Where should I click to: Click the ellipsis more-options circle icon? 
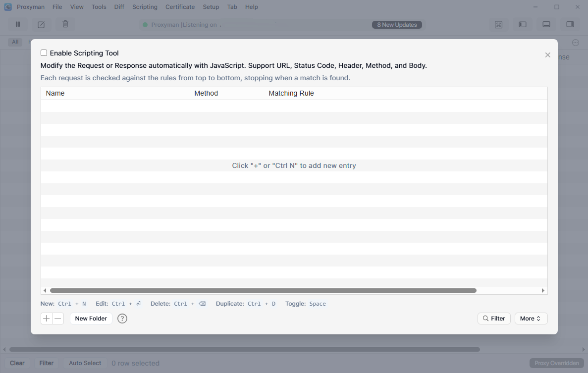(x=575, y=43)
